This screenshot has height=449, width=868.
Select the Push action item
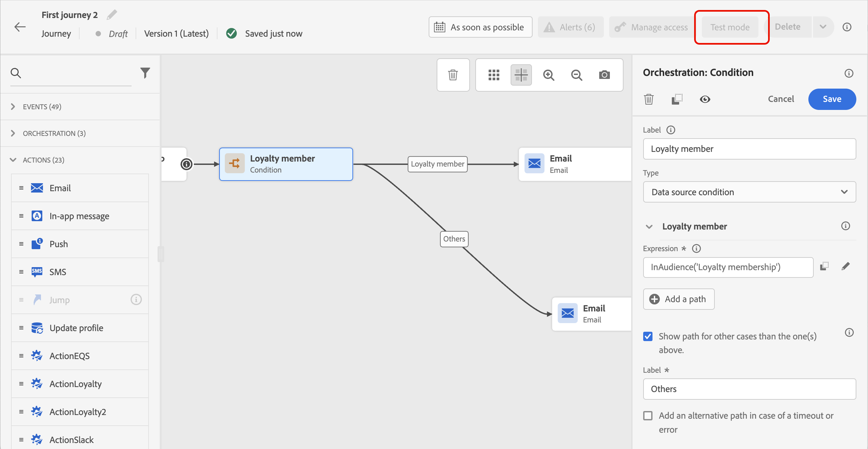tap(59, 244)
